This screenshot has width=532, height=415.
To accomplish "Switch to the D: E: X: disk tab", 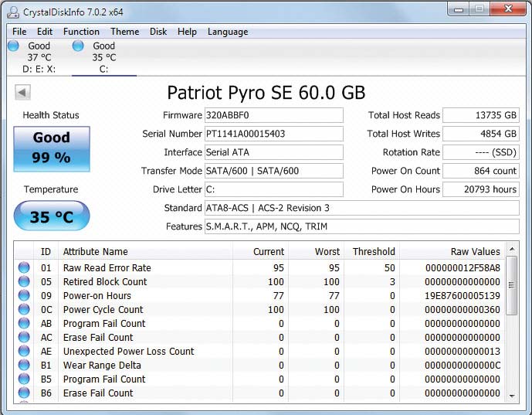I will [39, 57].
